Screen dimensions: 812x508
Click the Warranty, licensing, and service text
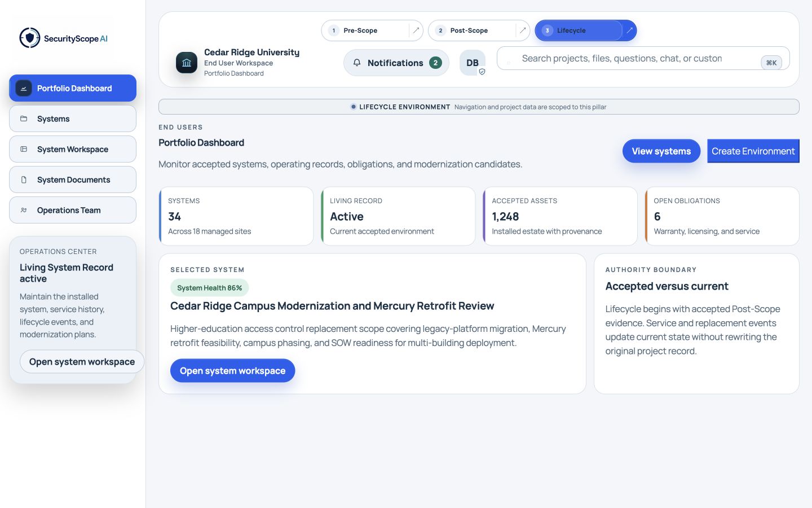(x=707, y=231)
